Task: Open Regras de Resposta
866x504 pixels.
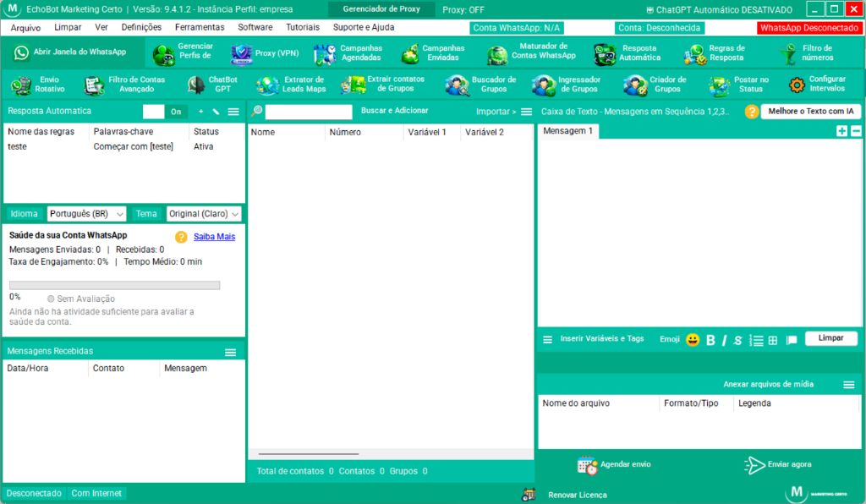Action: [715, 53]
